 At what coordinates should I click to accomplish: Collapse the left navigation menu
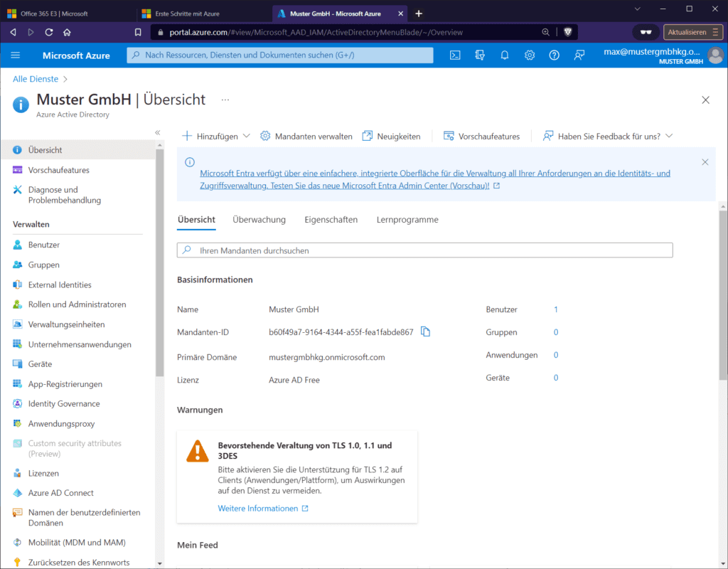click(x=157, y=133)
